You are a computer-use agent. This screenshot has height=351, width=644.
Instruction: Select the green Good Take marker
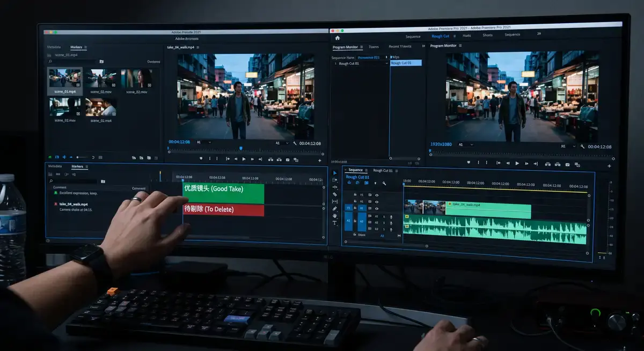click(223, 194)
